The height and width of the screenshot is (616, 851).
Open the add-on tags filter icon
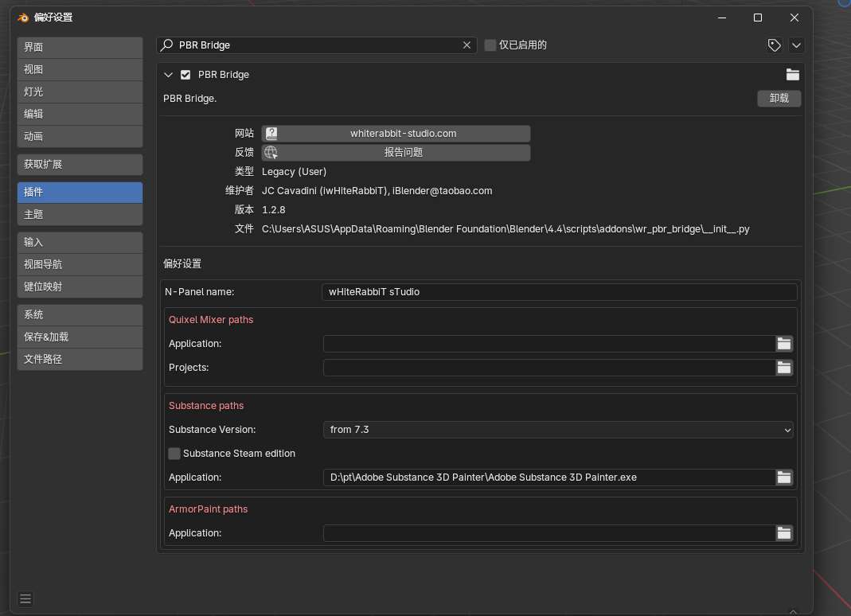coord(774,45)
